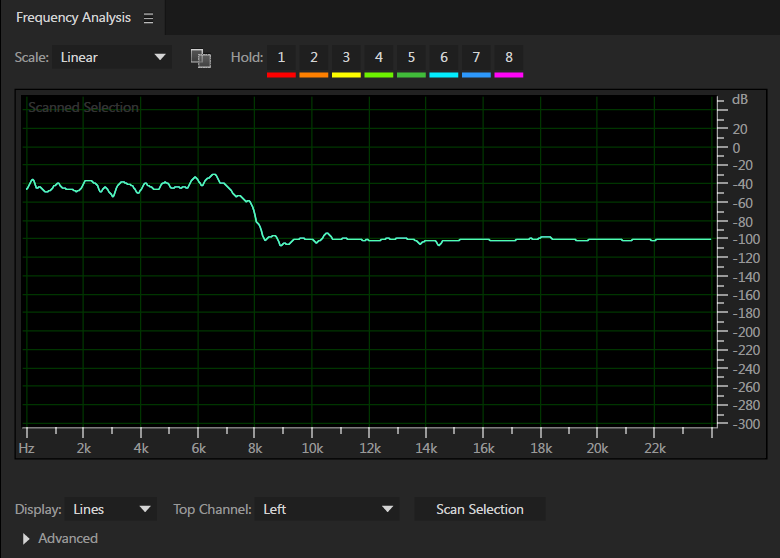This screenshot has height=558, width=780.
Task: Click the Scan Selection button
Action: click(x=480, y=509)
